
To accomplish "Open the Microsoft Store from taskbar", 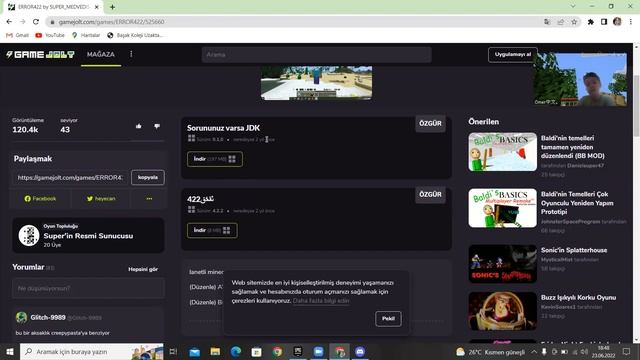I will pos(256,351).
